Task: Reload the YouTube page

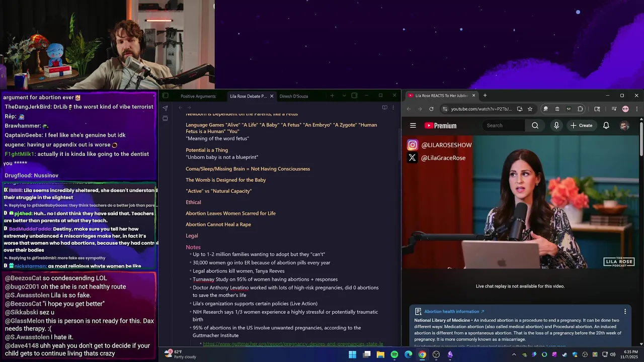Action: (x=431, y=109)
